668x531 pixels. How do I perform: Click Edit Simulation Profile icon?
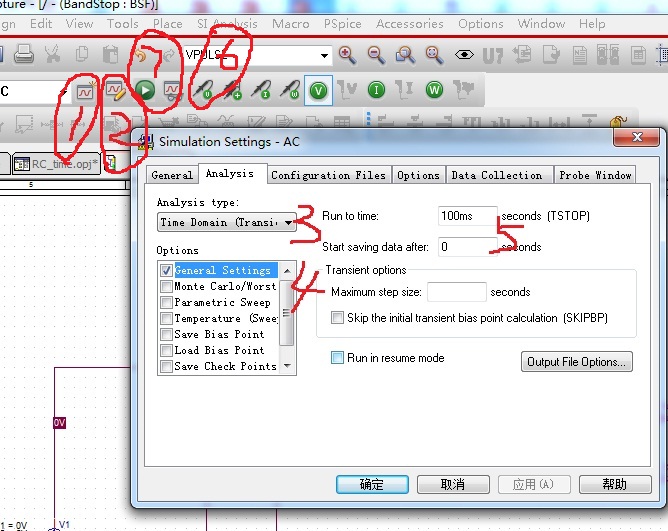pos(115,90)
